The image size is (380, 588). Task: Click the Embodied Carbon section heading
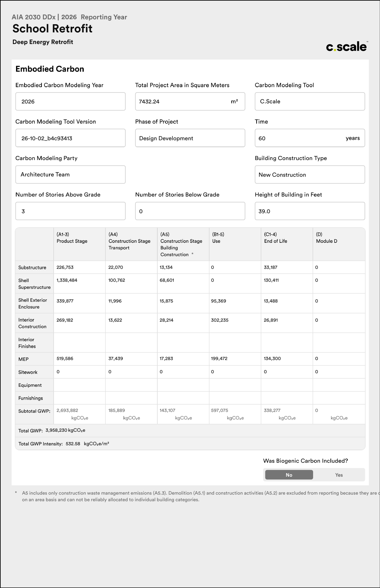50,69
